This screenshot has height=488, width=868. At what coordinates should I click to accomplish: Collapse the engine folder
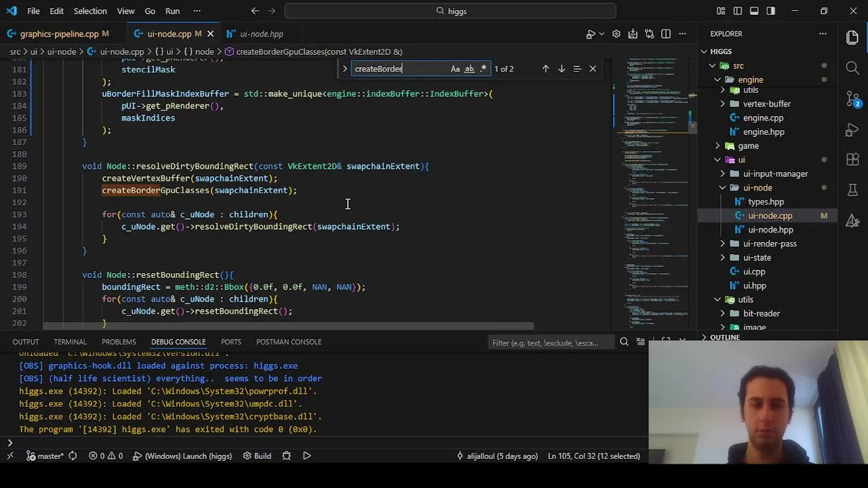point(717,80)
